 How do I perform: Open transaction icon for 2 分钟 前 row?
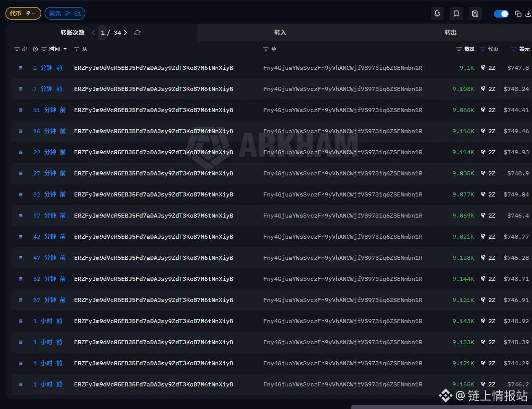tap(21, 68)
